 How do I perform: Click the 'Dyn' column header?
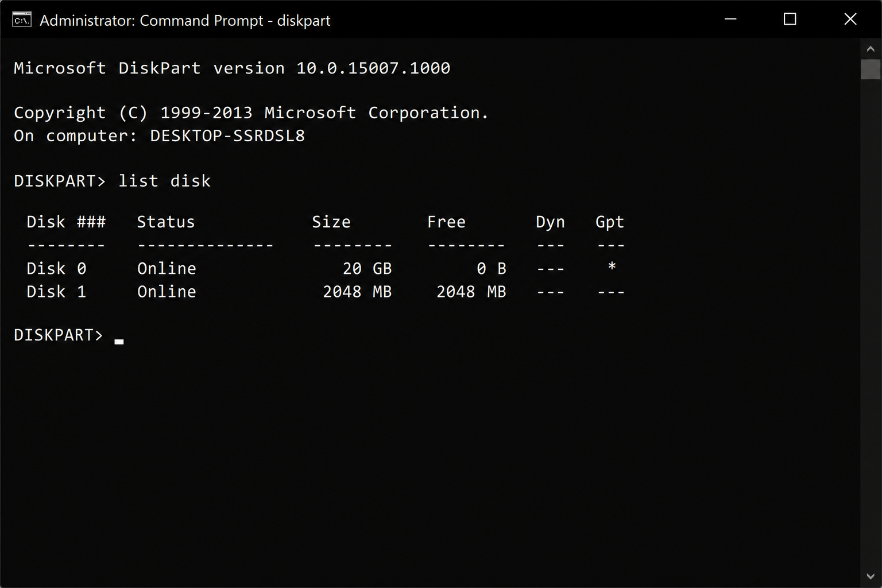pos(550,223)
